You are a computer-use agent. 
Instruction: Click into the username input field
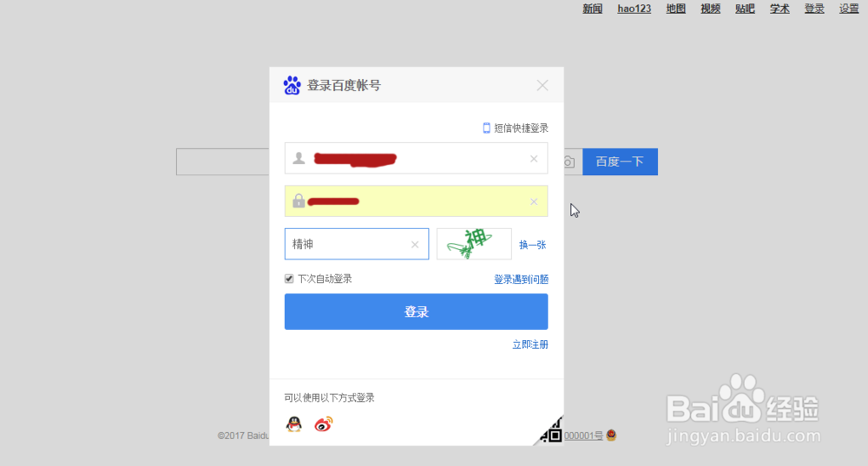pos(417,158)
